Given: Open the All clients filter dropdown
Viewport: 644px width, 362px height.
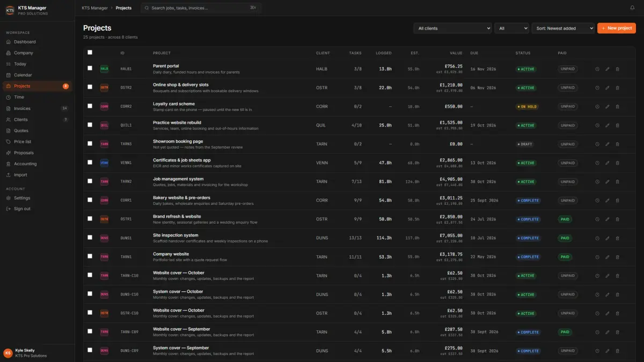Looking at the screenshot, I should [452, 28].
